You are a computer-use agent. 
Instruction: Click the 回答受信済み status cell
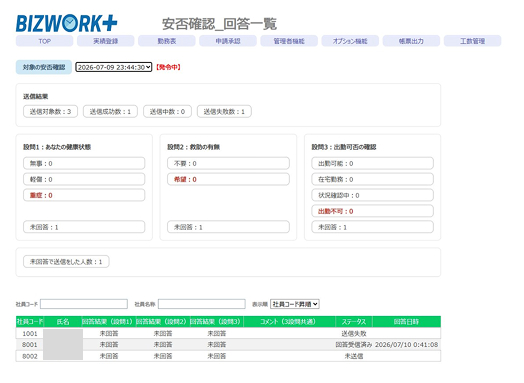(354, 345)
